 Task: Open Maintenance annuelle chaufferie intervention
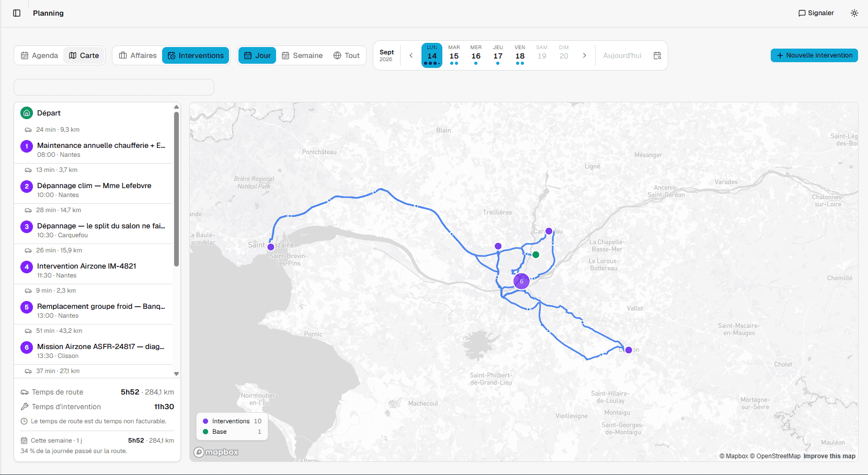(x=94, y=149)
